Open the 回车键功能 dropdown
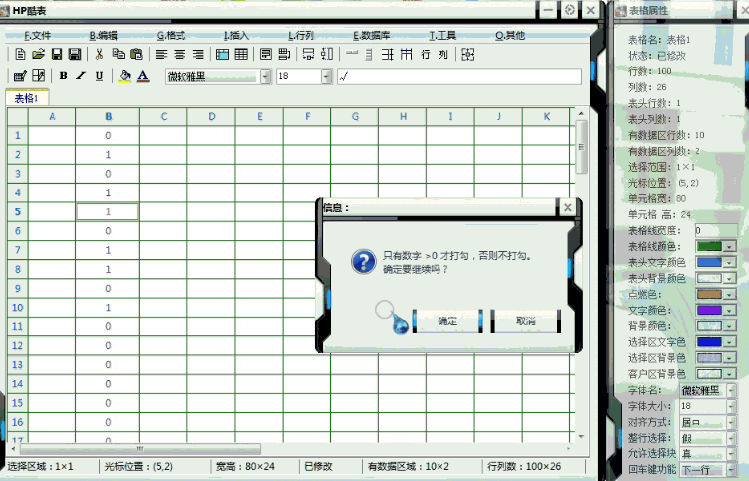Image resolution: width=749 pixels, height=481 pixels. pyautogui.click(x=731, y=470)
